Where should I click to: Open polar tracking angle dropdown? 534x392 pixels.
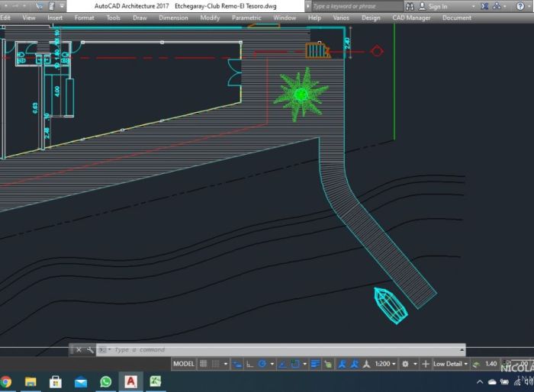coord(272,364)
